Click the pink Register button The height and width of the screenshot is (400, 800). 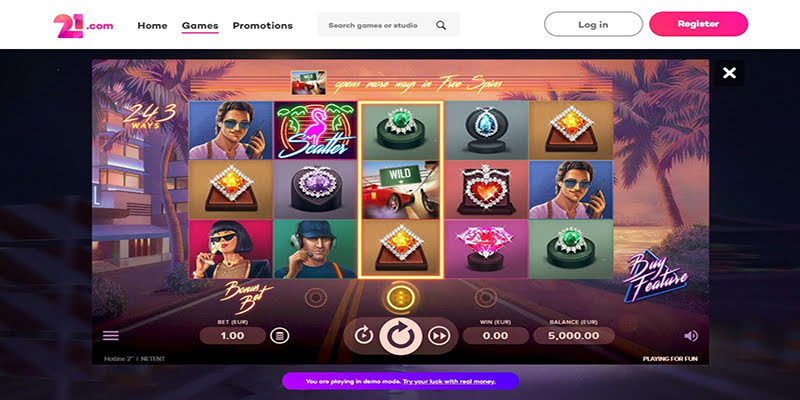(x=698, y=24)
